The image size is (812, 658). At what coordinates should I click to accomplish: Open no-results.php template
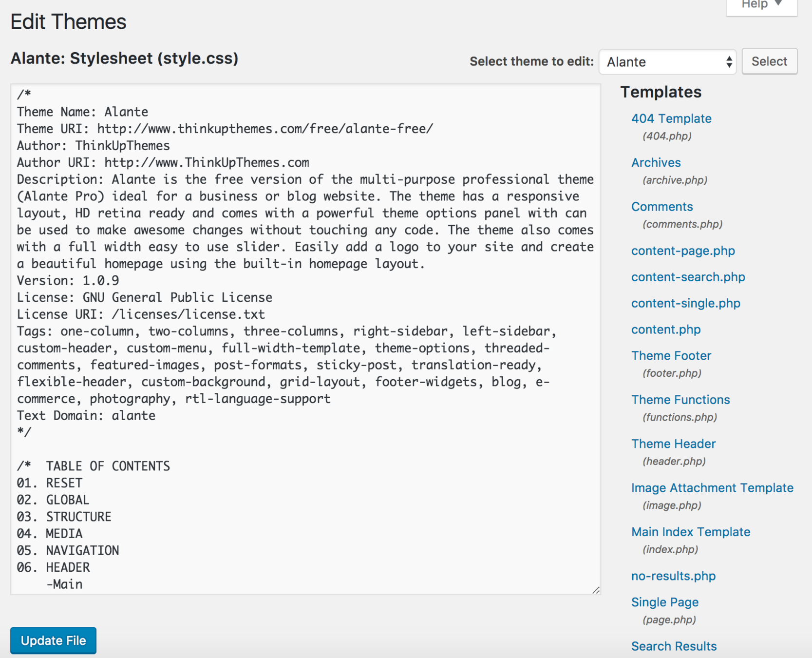click(x=673, y=576)
